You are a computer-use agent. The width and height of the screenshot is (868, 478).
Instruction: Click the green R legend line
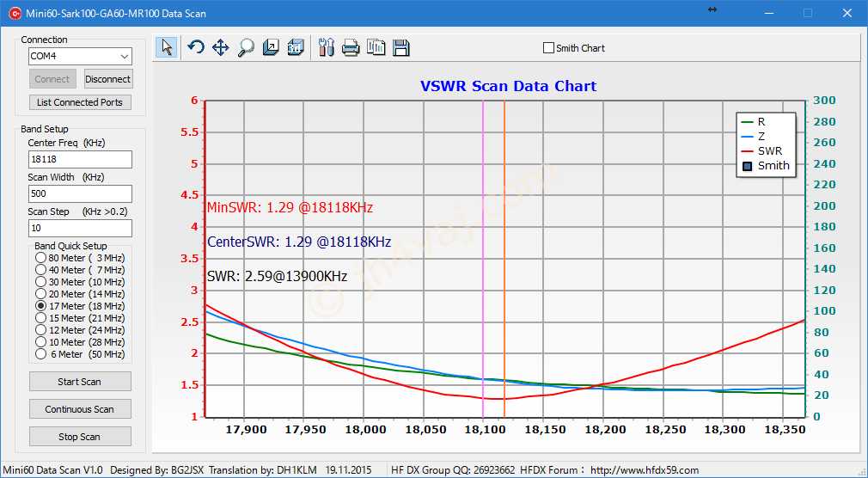pyautogui.click(x=747, y=122)
